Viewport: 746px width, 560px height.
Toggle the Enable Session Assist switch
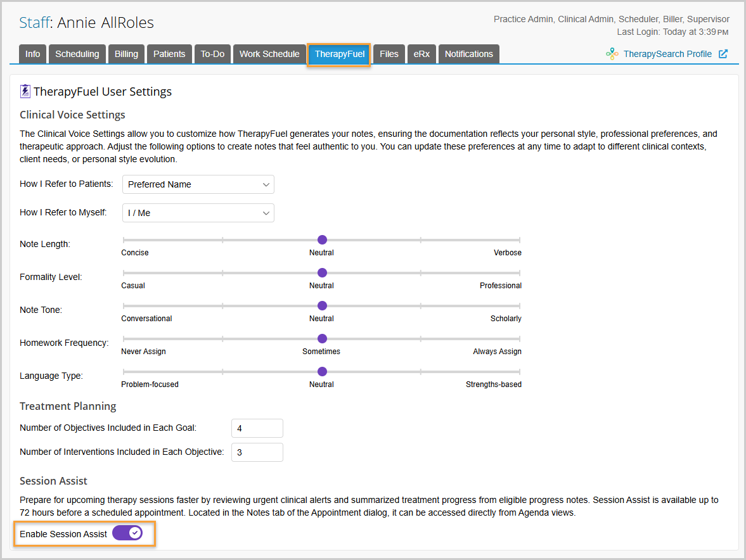point(127,533)
